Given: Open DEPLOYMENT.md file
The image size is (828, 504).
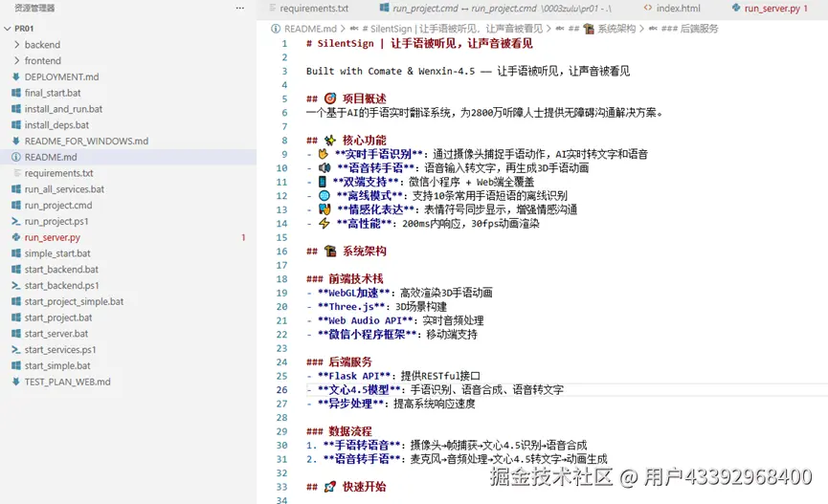Looking at the screenshot, I should [x=62, y=77].
